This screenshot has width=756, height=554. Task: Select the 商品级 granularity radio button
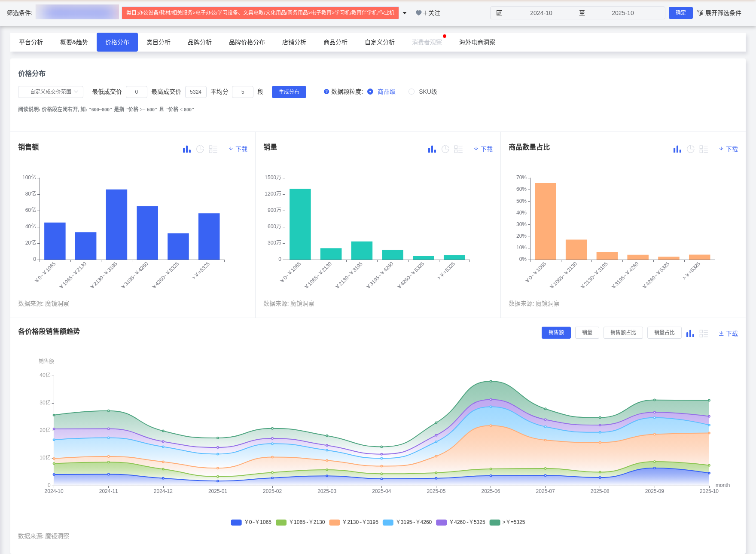[x=370, y=92]
